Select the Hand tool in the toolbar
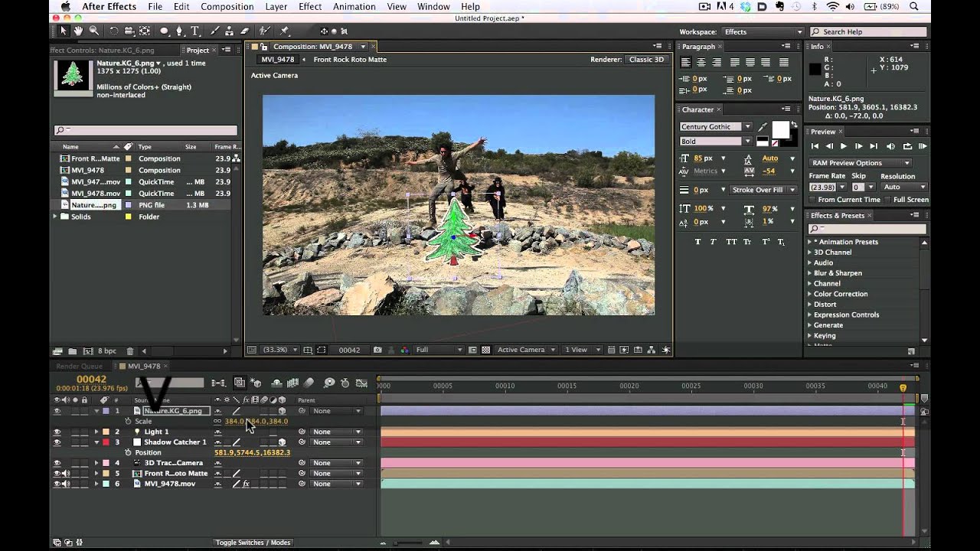Screen dimensions: 980x551 (x=79, y=31)
